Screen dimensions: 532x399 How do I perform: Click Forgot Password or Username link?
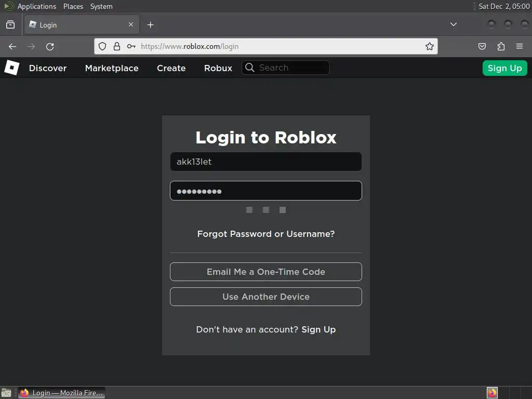(x=266, y=234)
